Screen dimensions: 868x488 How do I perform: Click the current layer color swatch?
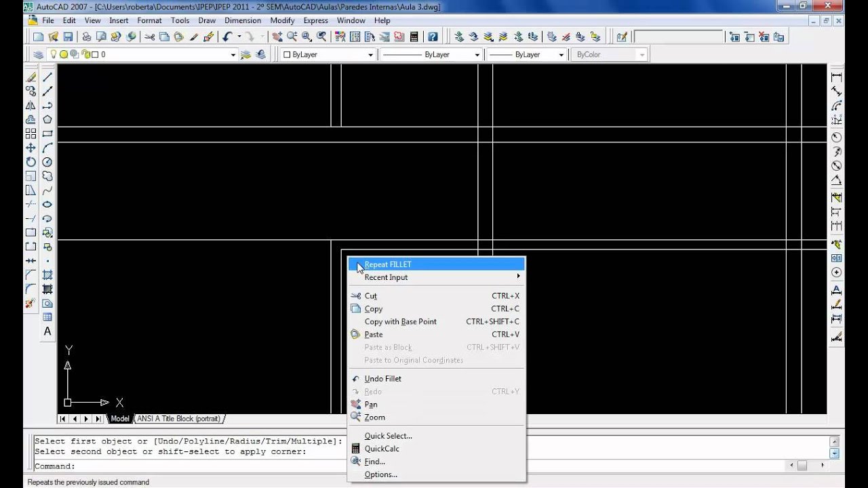[95, 55]
